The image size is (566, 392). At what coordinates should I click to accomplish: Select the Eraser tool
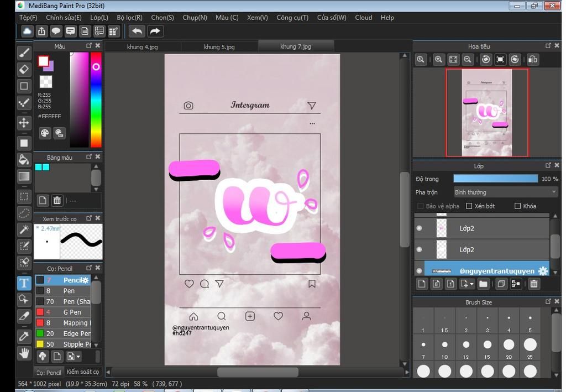[24, 69]
